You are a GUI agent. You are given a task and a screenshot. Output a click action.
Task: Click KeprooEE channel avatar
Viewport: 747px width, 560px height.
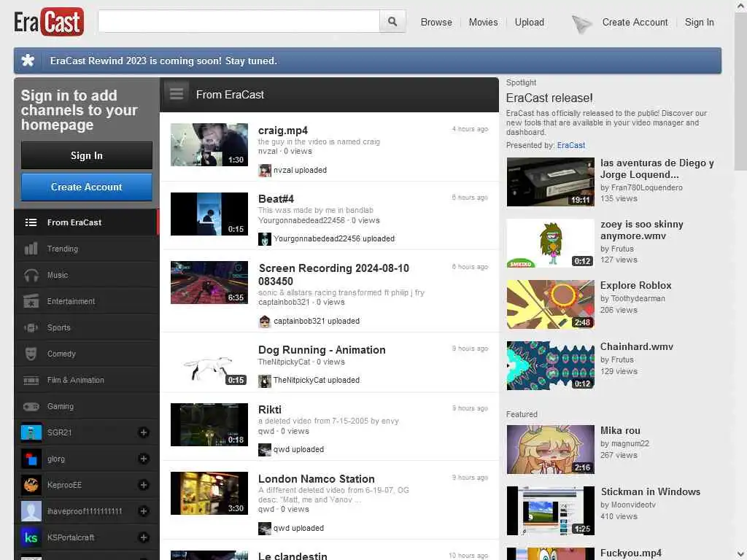pyautogui.click(x=31, y=485)
